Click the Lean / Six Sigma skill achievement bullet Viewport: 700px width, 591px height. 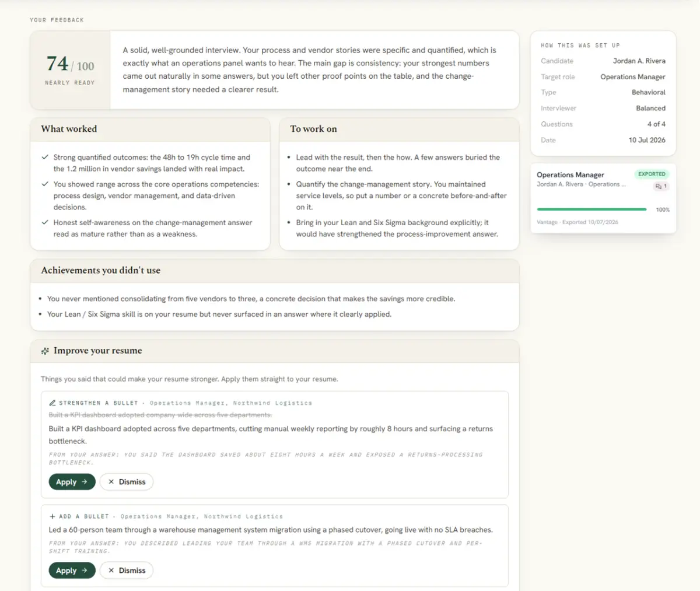tap(219, 314)
